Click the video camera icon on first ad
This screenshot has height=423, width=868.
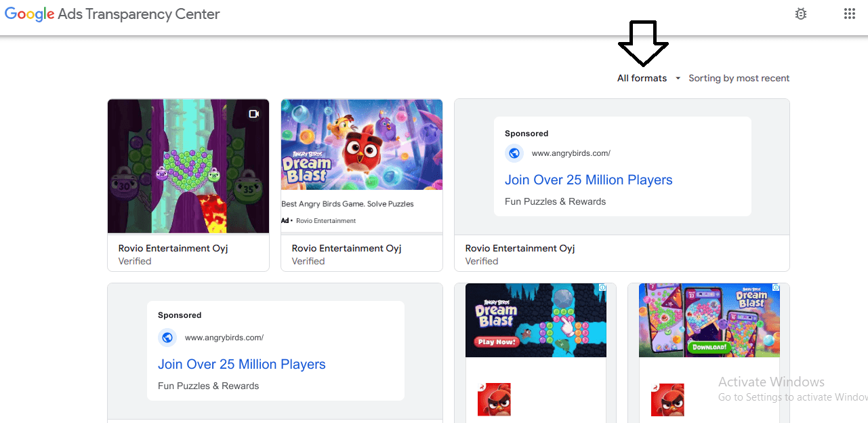pos(254,114)
